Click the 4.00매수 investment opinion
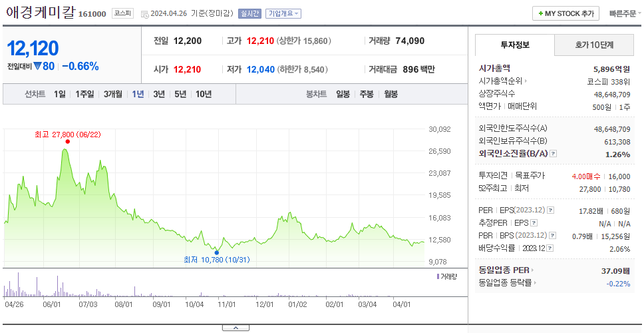This screenshot has height=333, width=644. click(586, 176)
